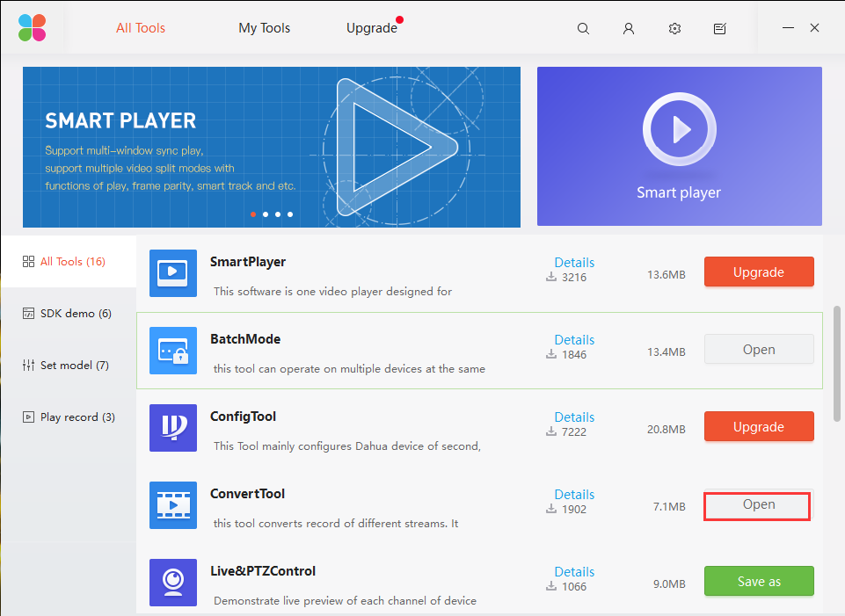Viewport: 845px width, 616px height.
Task: Open the ConvertTool
Action: point(759,504)
